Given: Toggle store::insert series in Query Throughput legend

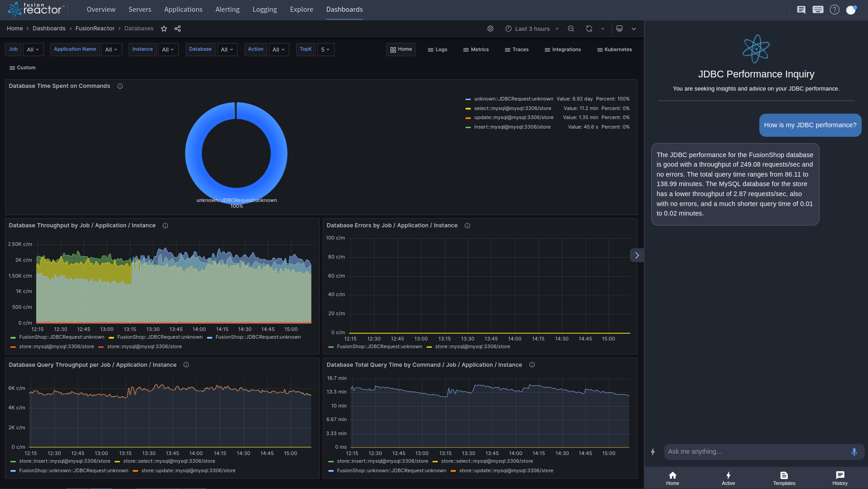Looking at the screenshot, I should pyautogui.click(x=64, y=461).
